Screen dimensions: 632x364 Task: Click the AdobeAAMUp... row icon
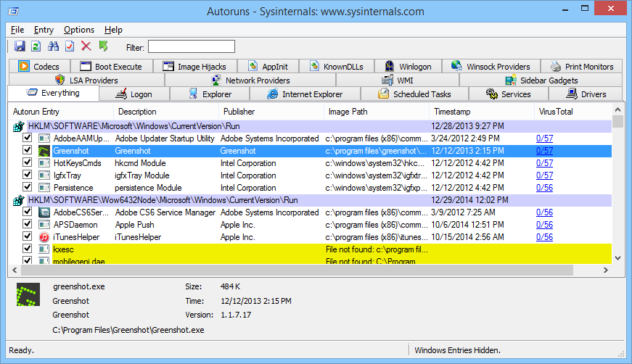pos(44,138)
